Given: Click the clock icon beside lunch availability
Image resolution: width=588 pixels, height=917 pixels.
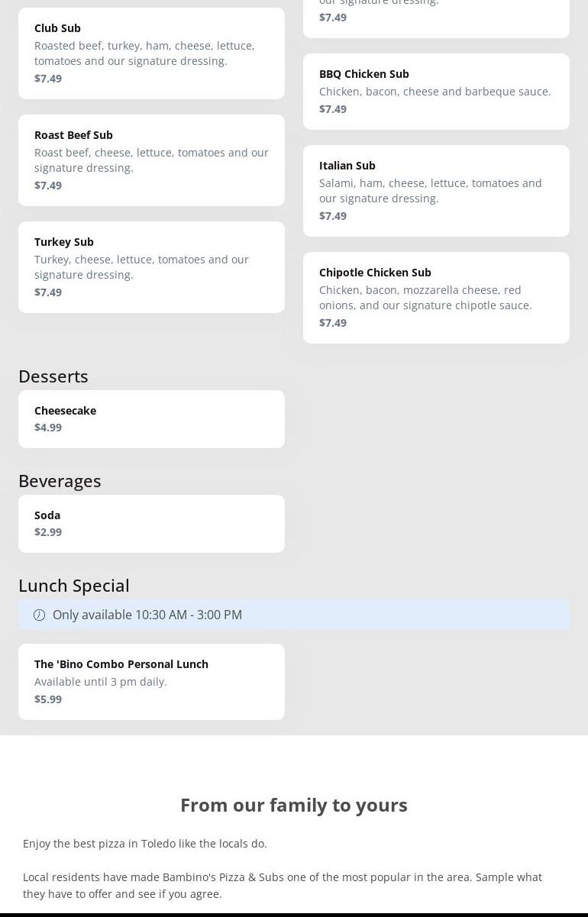Looking at the screenshot, I should click(x=40, y=615).
